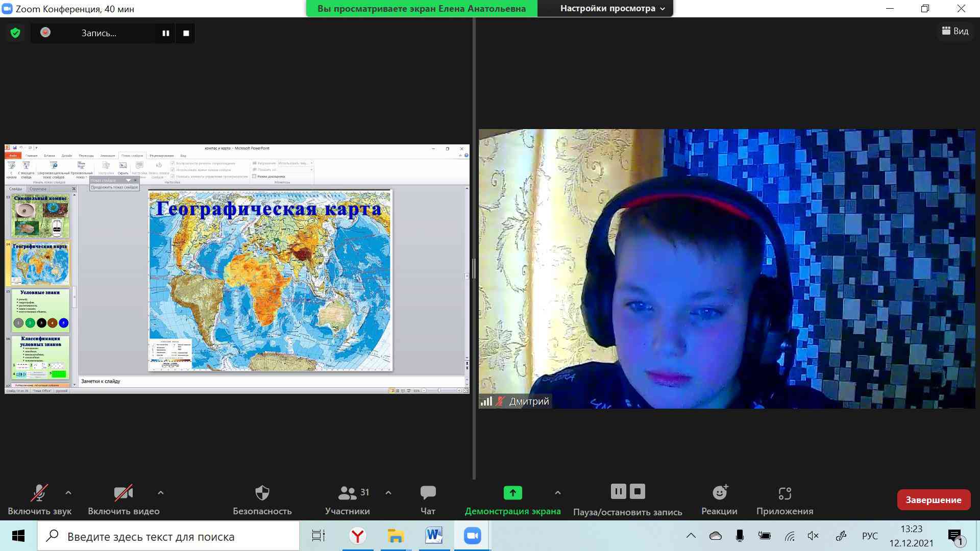Open the Приложения apps panel
Screen dimensions: 980x551
click(x=785, y=500)
